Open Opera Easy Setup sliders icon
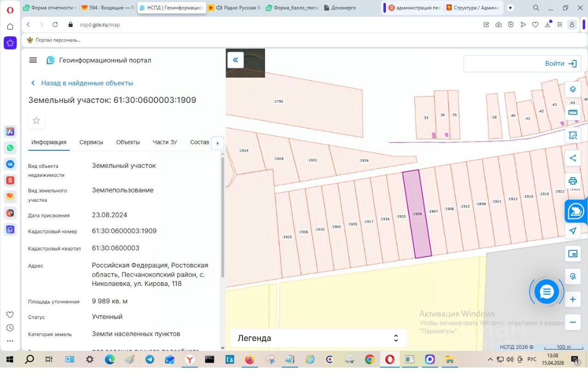 560,25
